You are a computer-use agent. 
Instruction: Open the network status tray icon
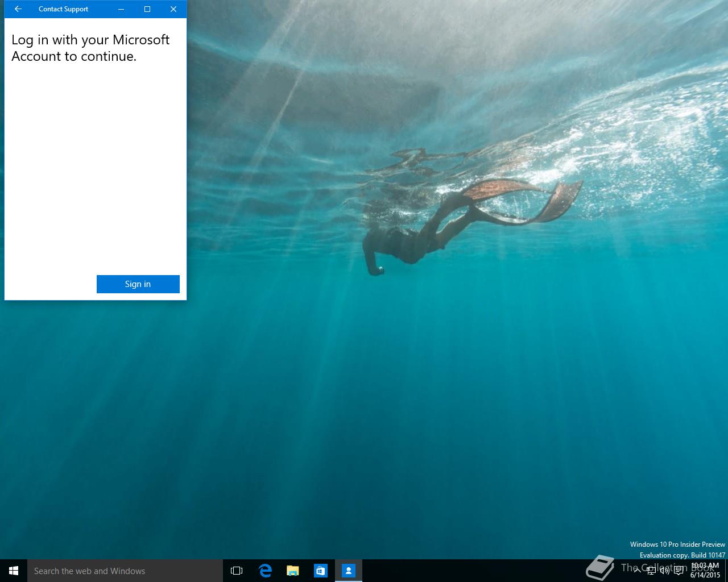tap(651, 571)
